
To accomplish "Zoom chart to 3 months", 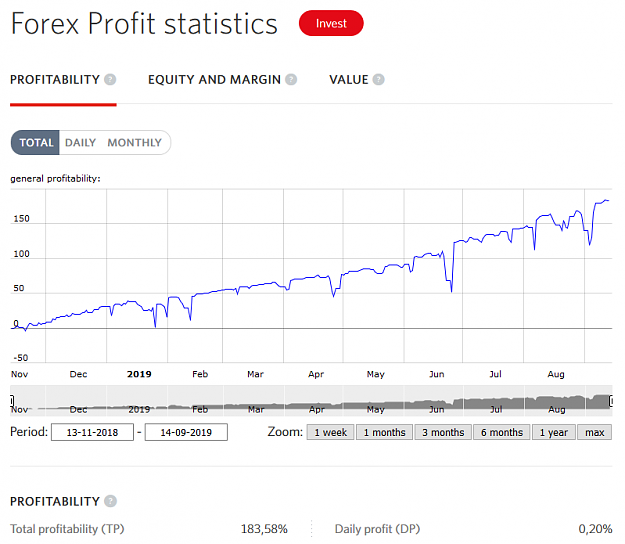I will tap(443, 432).
